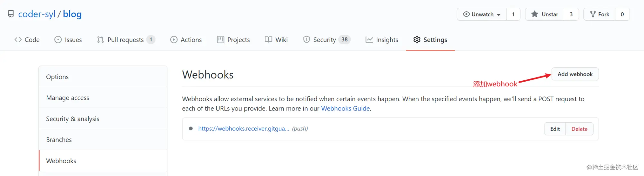Screen dimensions: 644x176
Task: Click the Issues circle icon
Action: coord(58,40)
